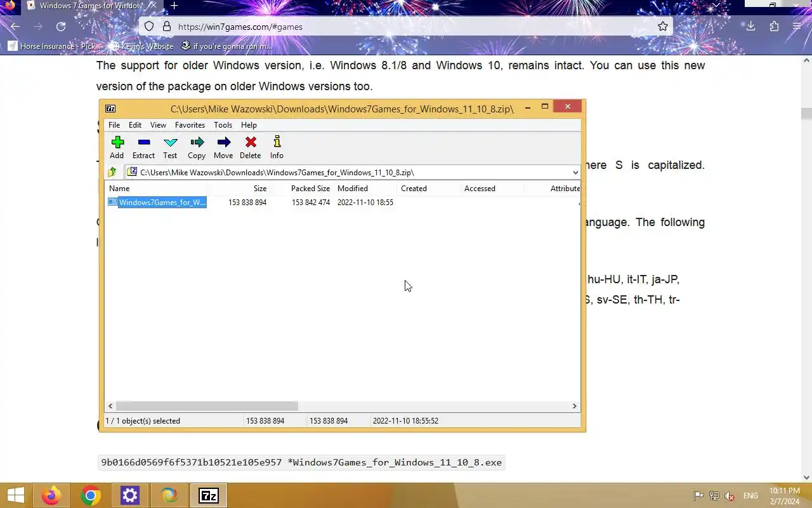Open a new tab with plus button
This screenshot has height=508, width=812.
click(174, 6)
